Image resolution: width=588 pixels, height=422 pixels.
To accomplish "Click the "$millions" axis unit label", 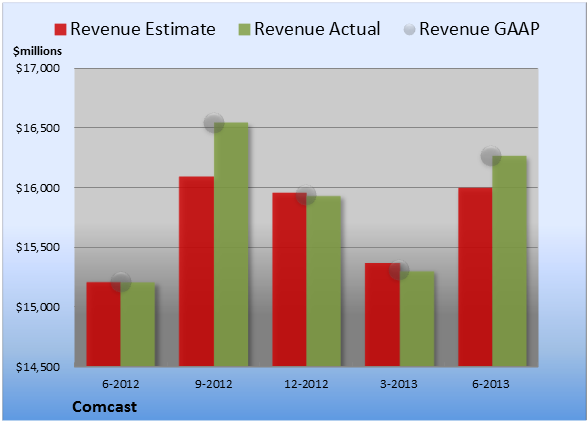I will click(x=37, y=51).
